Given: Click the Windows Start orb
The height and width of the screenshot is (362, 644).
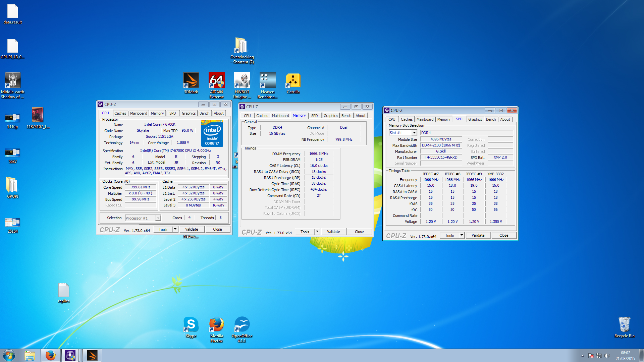Looking at the screenshot, I should pos(9,355).
